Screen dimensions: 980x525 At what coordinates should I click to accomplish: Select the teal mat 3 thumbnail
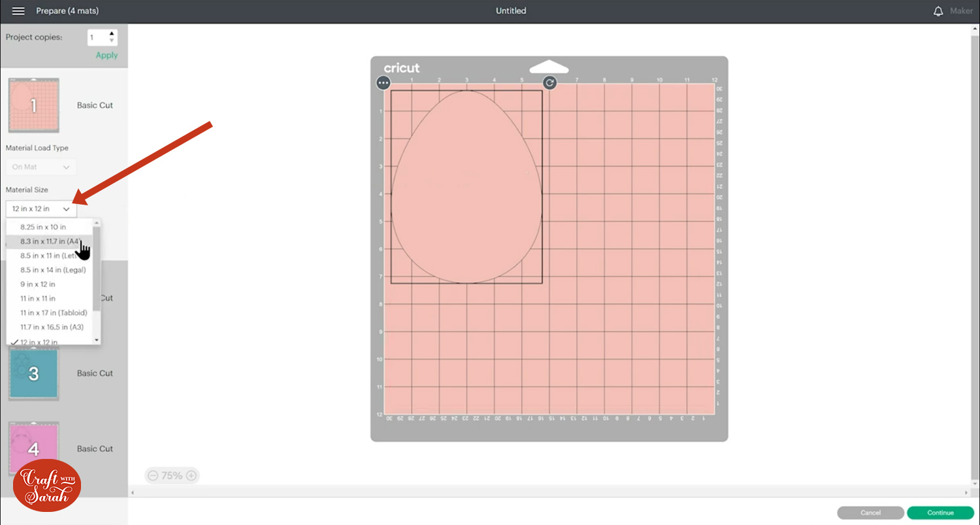coord(34,373)
